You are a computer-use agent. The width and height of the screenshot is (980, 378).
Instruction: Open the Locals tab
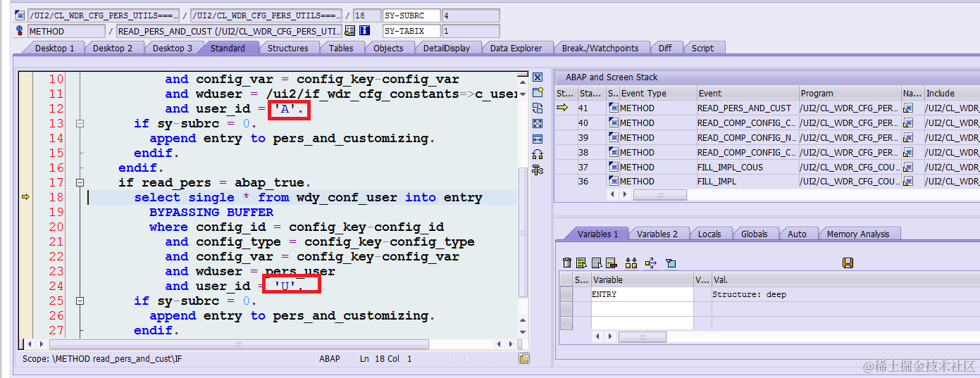click(709, 234)
